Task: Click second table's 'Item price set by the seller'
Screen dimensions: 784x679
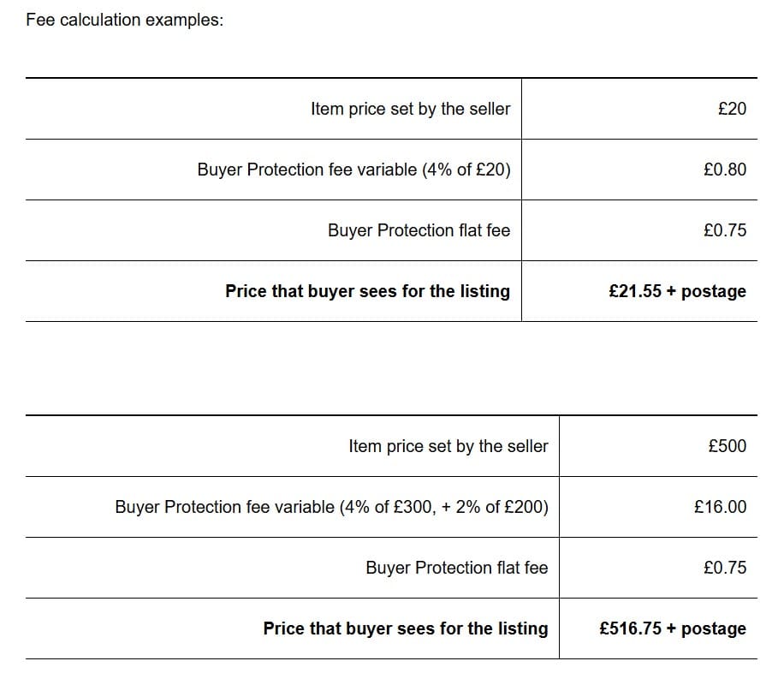Action: pos(448,446)
